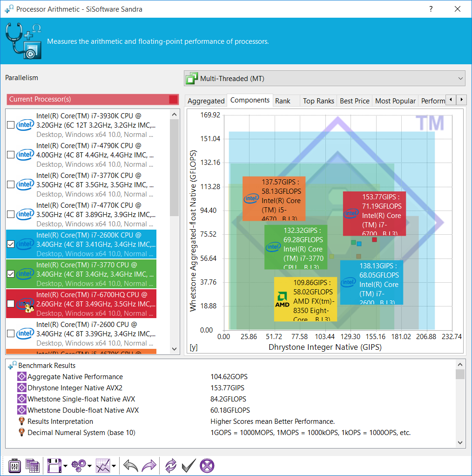
Task: Click the forward arrow icon
Action: coord(149,465)
